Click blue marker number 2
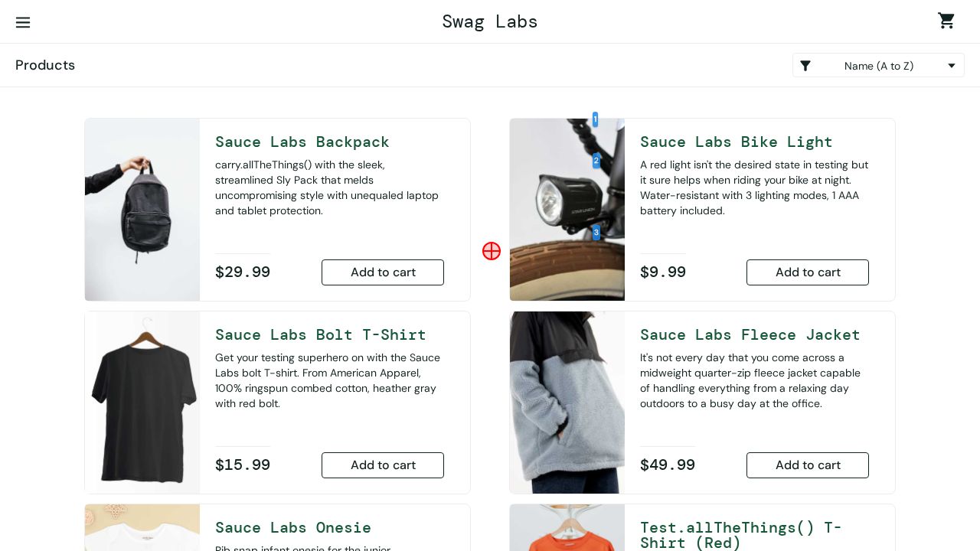 pyautogui.click(x=596, y=161)
